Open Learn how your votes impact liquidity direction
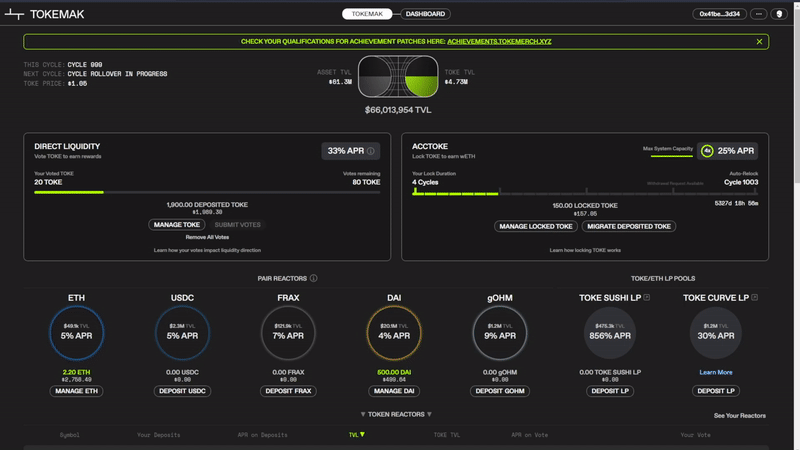This screenshot has height=450, width=800. click(207, 250)
